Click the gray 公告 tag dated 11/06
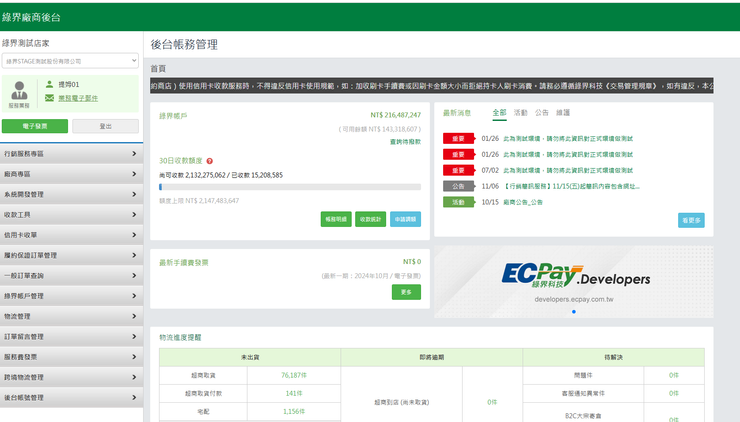 point(459,186)
